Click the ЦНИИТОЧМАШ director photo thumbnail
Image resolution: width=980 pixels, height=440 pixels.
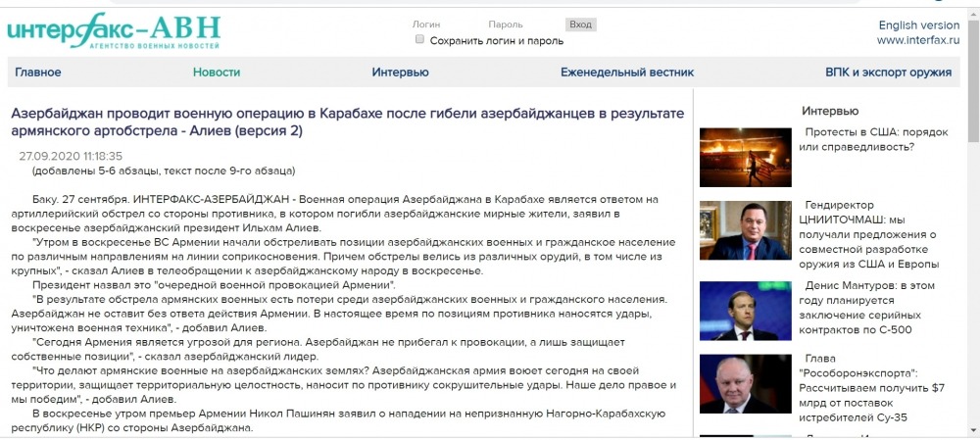pyautogui.click(x=745, y=230)
